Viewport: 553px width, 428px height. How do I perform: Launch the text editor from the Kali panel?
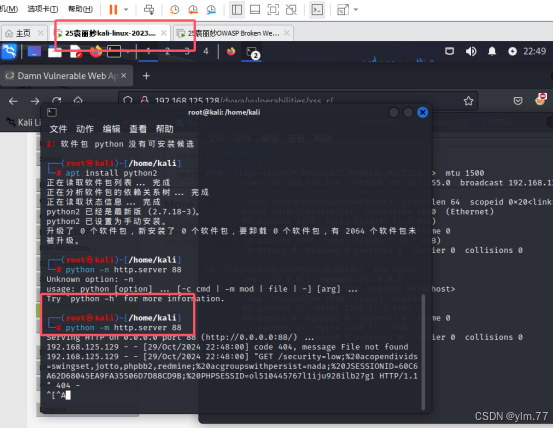tap(76, 51)
